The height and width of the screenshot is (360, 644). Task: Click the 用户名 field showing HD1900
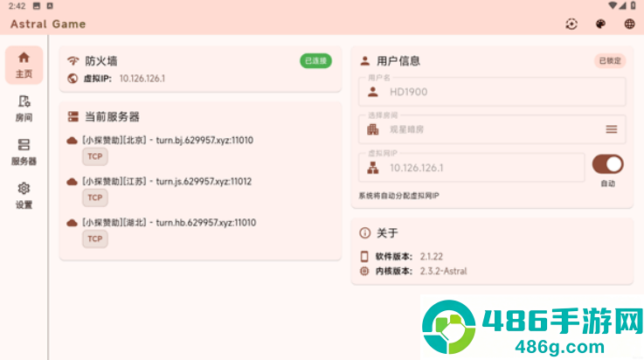(x=492, y=92)
